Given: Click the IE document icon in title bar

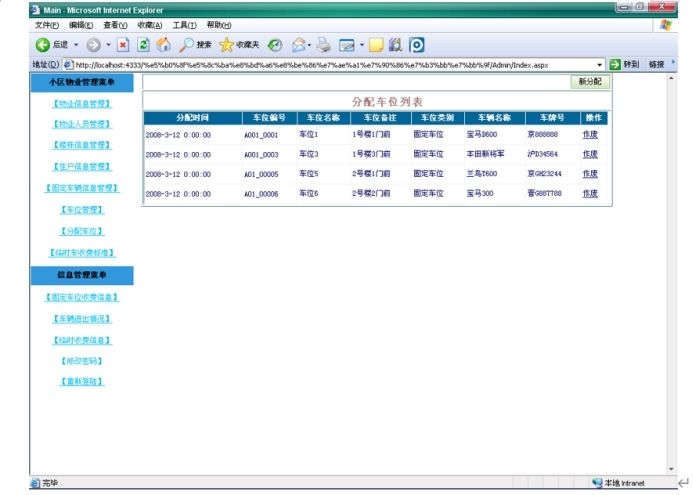Looking at the screenshot, I should coord(36,10).
